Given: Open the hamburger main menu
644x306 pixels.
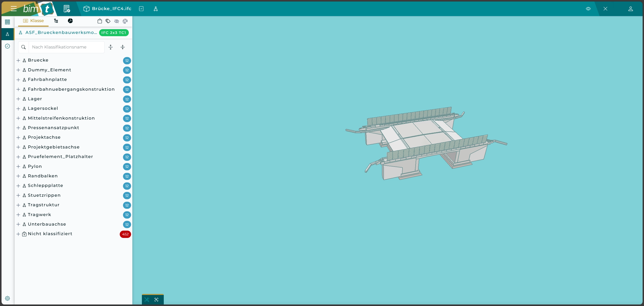Looking at the screenshot, I should (x=14, y=9).
